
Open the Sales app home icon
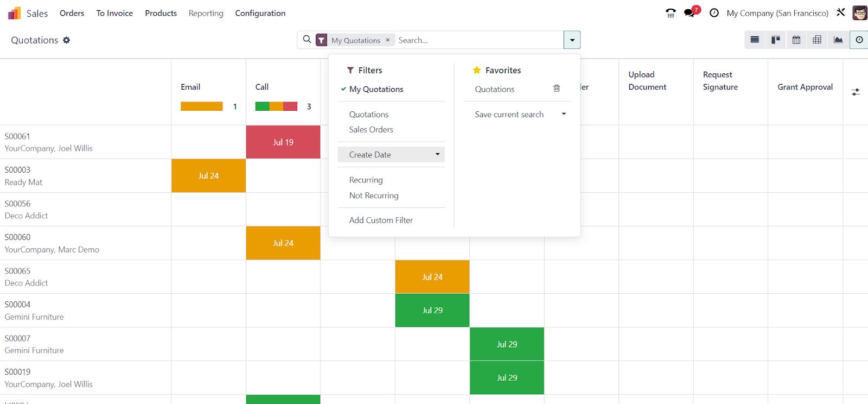15,13
